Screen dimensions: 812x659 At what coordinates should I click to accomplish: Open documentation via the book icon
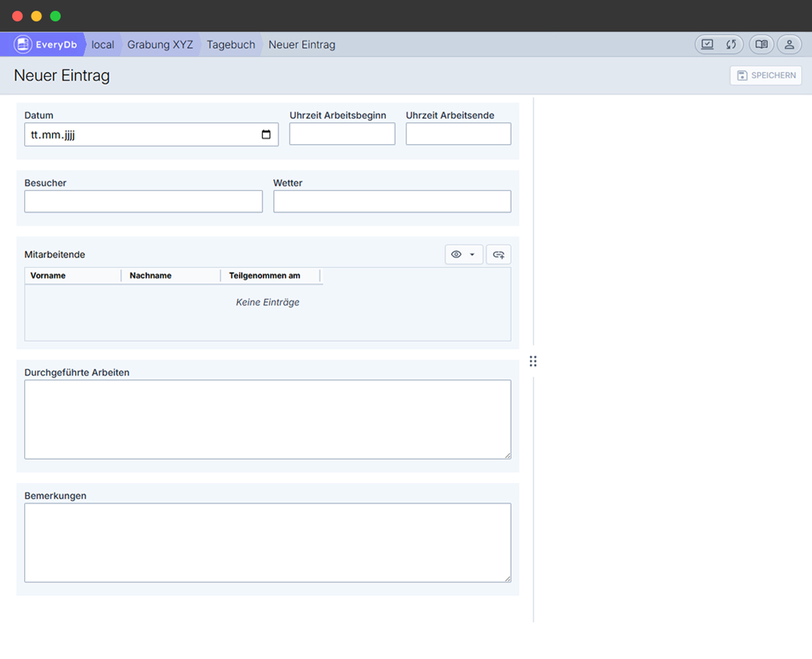[x=761, y=44]
